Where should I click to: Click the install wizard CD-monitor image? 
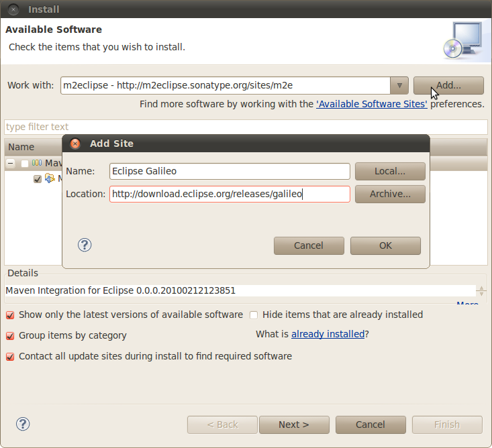463,40
